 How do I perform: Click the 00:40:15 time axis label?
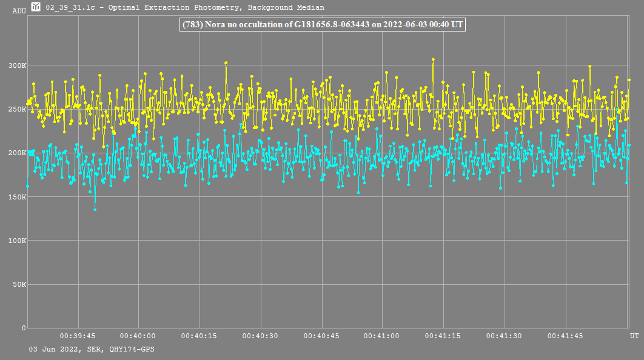(200, 336)
